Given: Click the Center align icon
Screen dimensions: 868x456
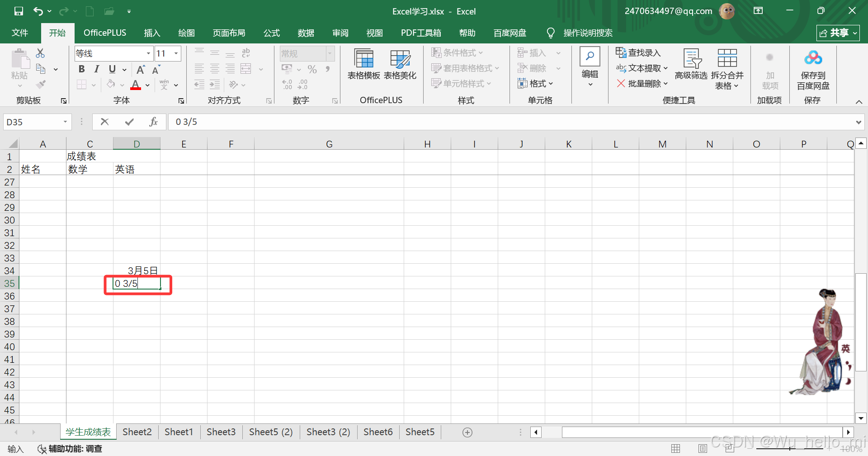Looking at the screenshot, I should tap(215, 69).
